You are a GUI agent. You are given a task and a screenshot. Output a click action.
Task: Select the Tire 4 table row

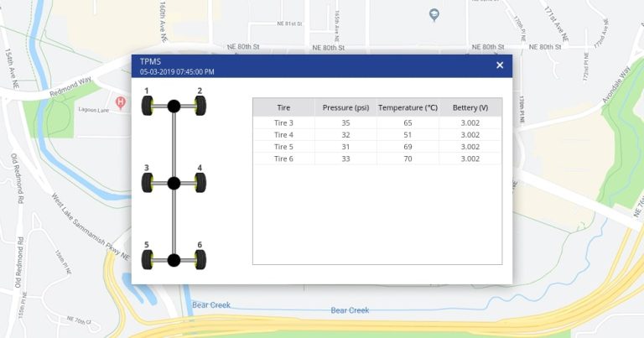pos(377,134)
